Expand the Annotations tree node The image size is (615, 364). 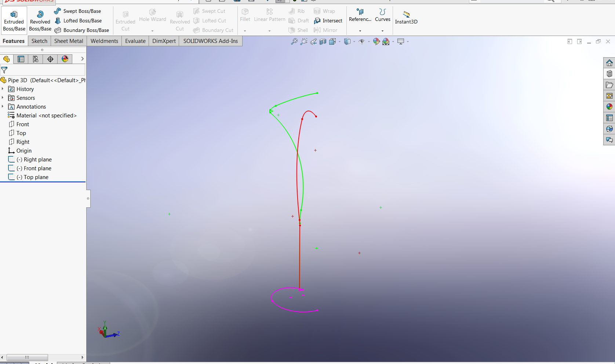(x=3, y=106)
